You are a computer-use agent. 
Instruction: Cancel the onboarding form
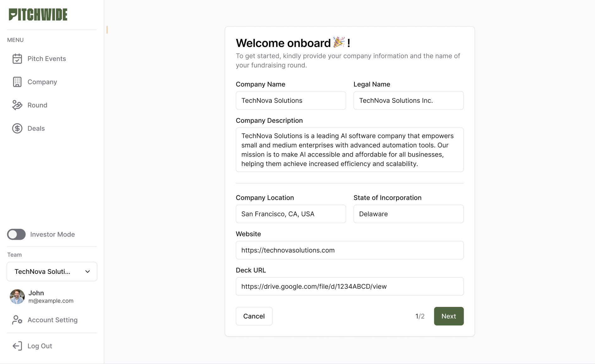point(254,316)
